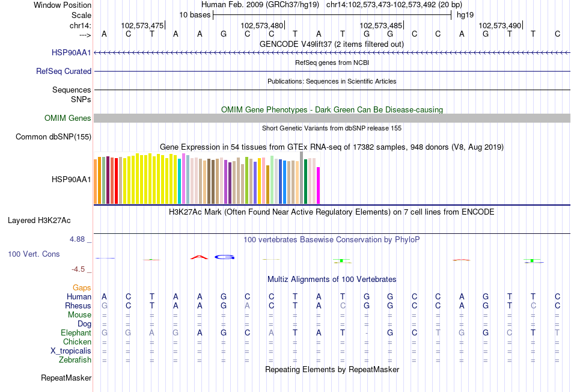
Task: Click the 10 bases scale bar label
Action: (195, 15)
